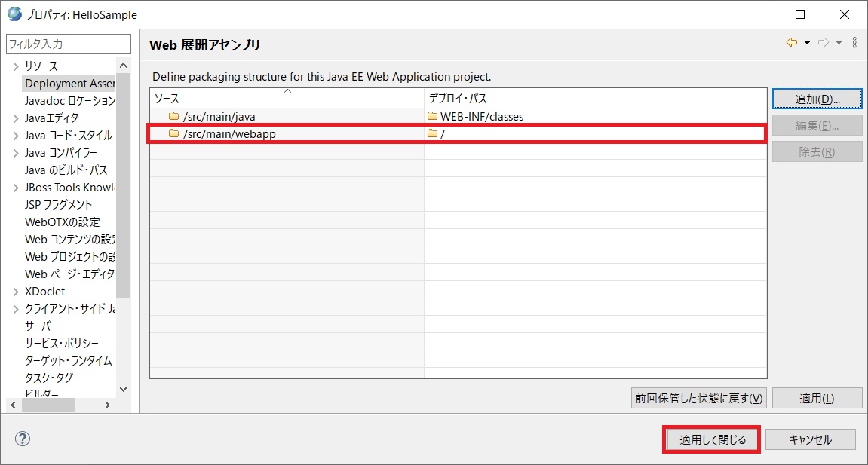
Task: Click the WEB-INF/classes deploy folder icon
Action: (432, 116)
